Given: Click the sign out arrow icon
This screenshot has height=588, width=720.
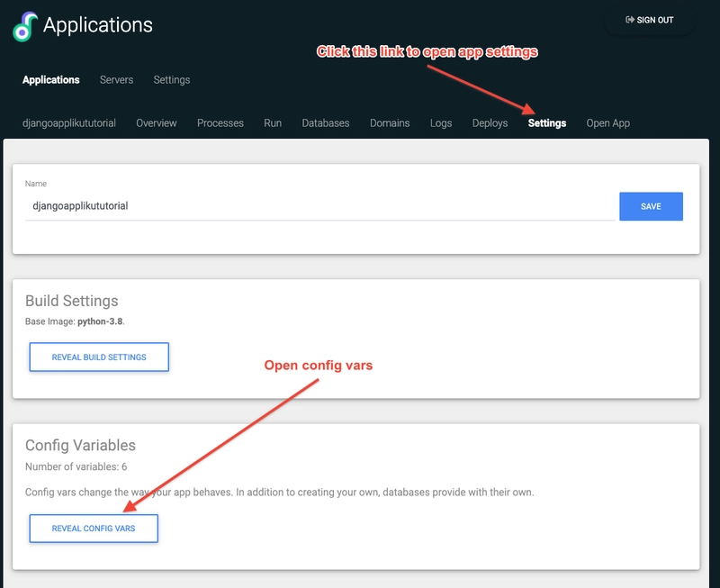Looking at the screenshot, I should click(x=629, y=20).
